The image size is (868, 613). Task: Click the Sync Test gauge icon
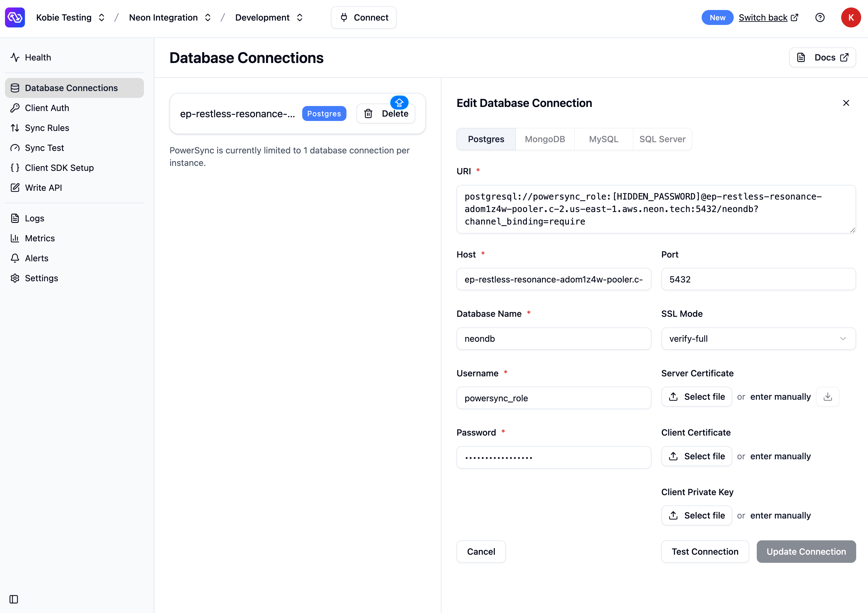[x=15, y=147]
